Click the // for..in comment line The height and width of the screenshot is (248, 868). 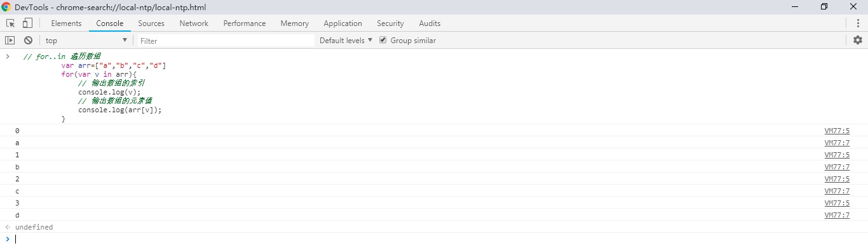click(62, 56)
